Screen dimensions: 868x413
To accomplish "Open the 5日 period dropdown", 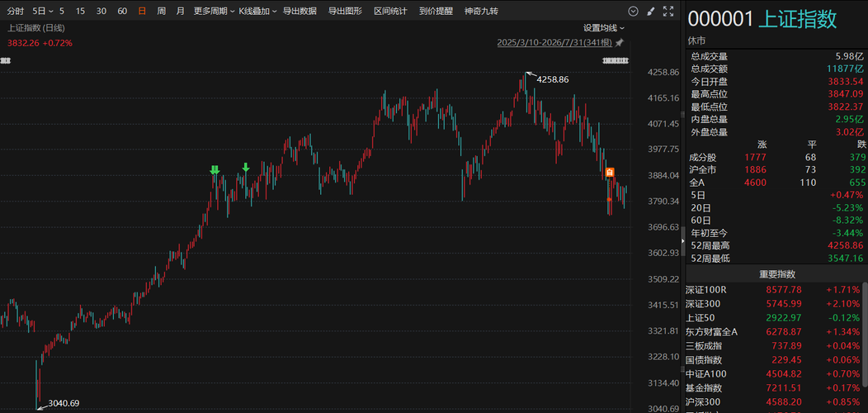I will pyautogui.click(x=43, y=11).
